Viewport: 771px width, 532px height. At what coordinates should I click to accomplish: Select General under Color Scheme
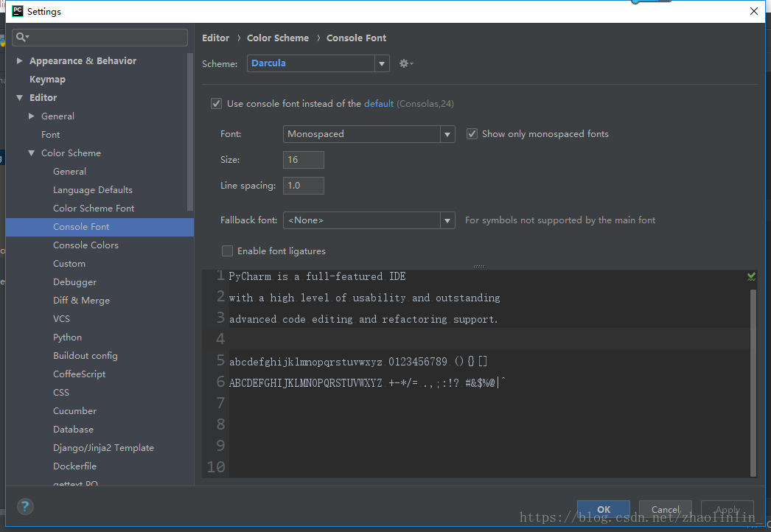click(x=69, y=172)
